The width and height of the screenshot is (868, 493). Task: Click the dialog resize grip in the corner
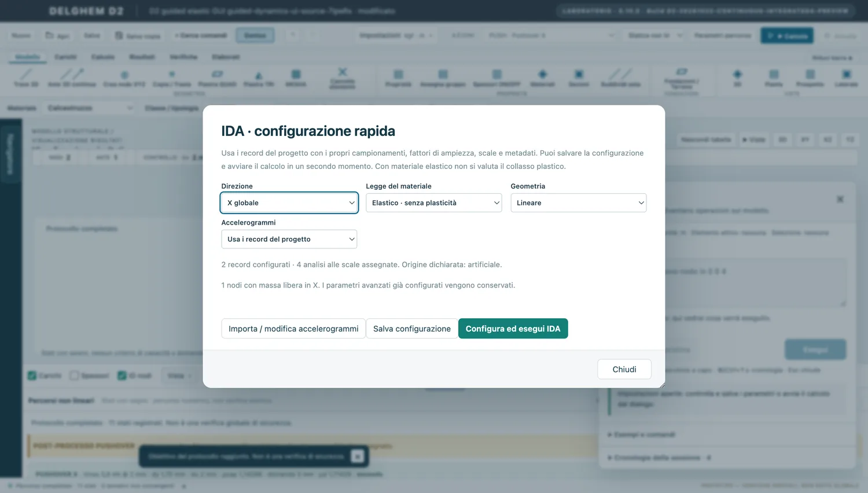point(661,385)
